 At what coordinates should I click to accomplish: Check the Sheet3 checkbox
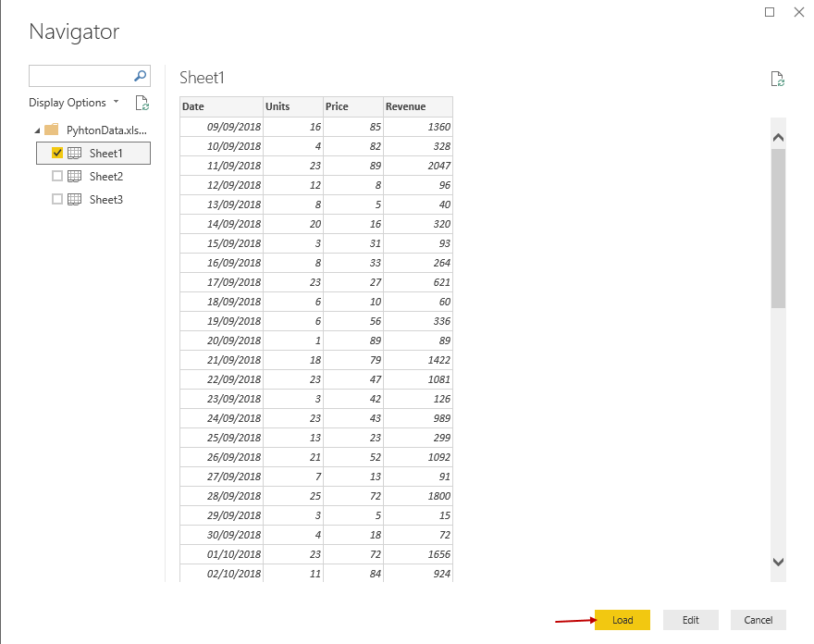point(57,200)
